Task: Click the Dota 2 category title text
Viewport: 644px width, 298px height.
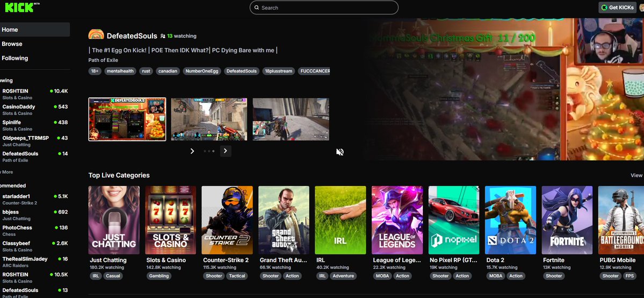Action: click(x=495, y=260)
